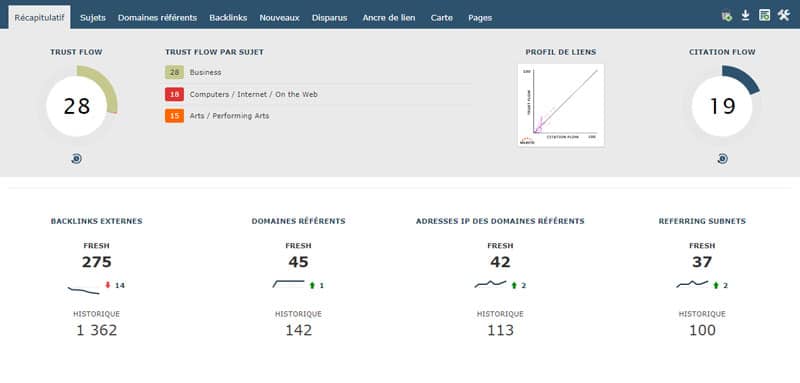Open the Nouveaux tab
Screen dimensions: 800x383
pos(279,17)
